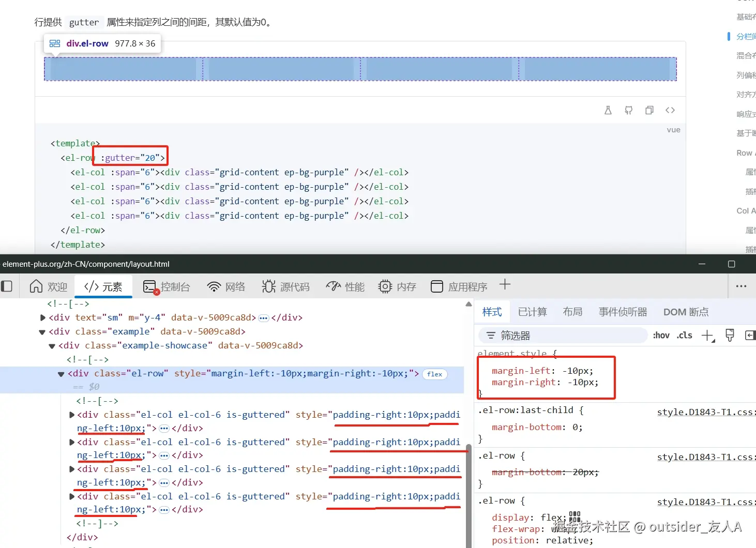Collapse the el-row div node

[x=61, y=374]
